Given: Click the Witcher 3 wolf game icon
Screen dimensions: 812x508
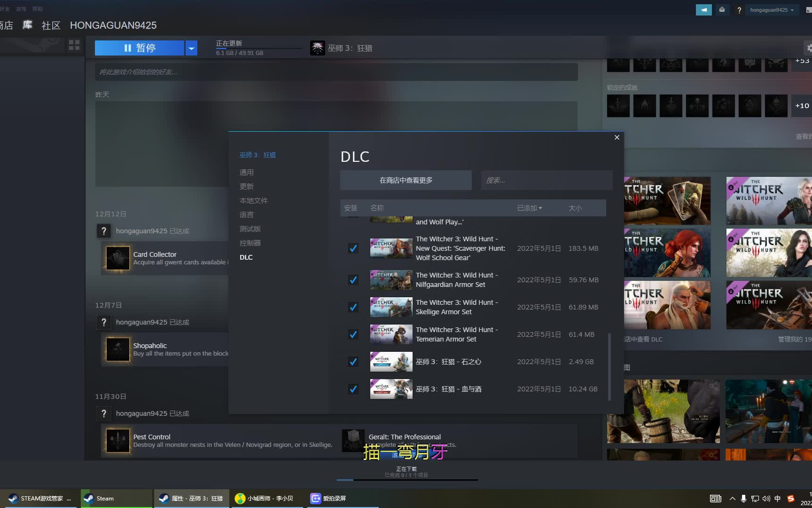Looking at the screenshot, I should [318, 48].
